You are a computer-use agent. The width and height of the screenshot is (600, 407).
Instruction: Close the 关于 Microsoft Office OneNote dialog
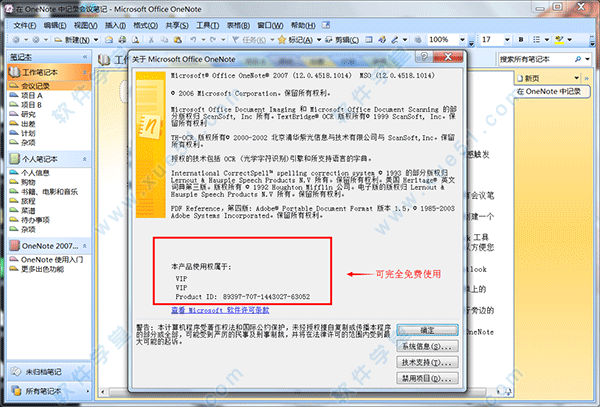448,57
